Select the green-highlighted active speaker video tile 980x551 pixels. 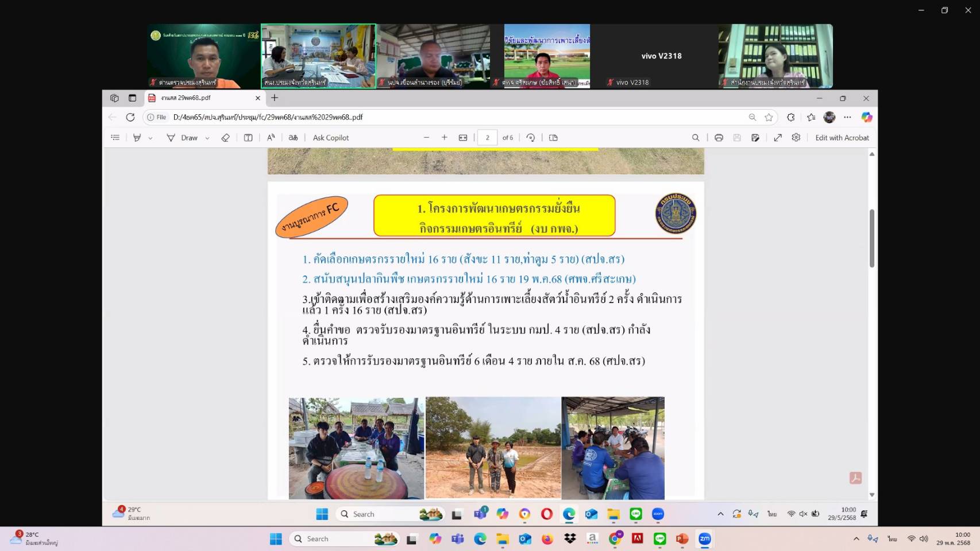pyautogui.click(x=318, y=56)
